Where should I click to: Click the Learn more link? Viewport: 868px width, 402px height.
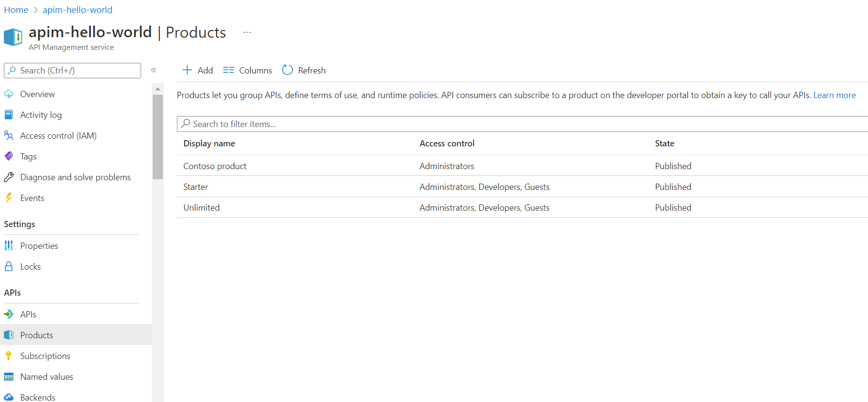(834, 95)
